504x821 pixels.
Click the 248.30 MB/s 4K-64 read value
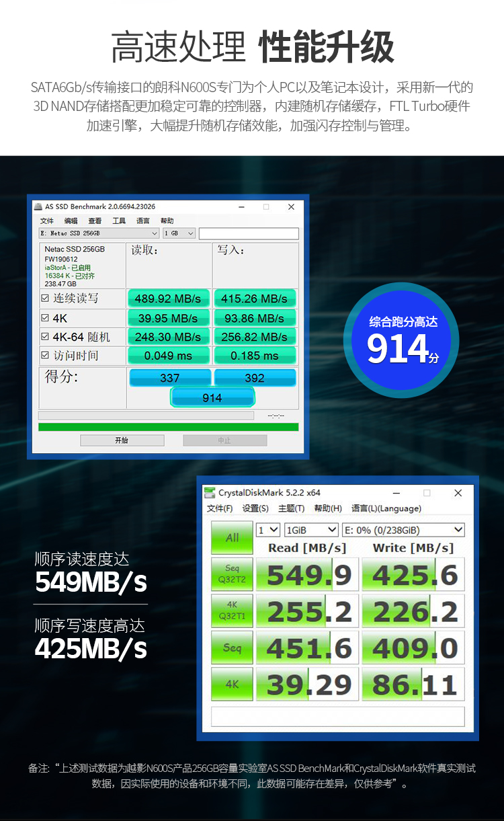point(168,337)
